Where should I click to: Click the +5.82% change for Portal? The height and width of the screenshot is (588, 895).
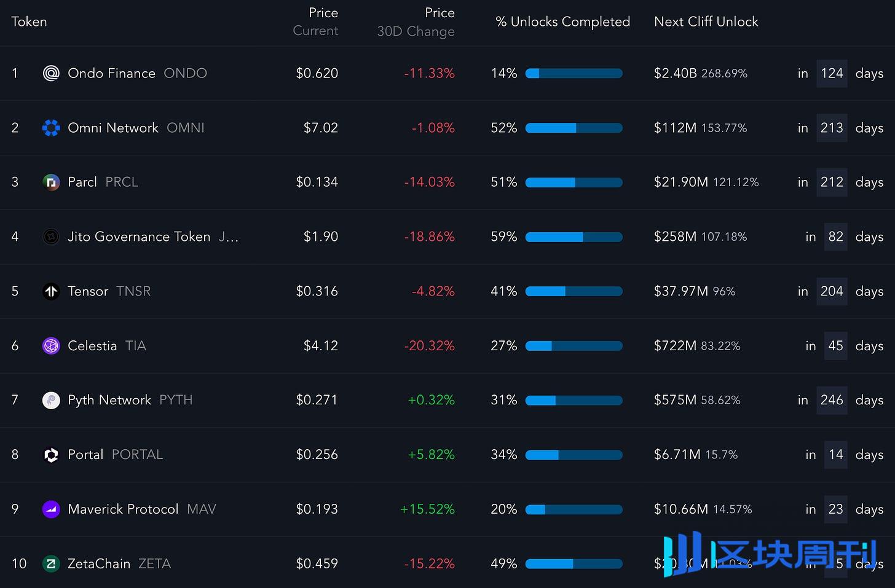pyautogui.click(x=432, y=455)
